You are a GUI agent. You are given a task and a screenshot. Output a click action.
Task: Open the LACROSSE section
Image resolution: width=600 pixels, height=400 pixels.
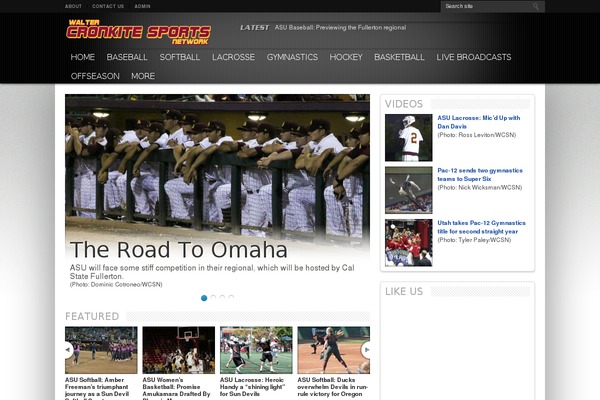click(x=233, y=57)
